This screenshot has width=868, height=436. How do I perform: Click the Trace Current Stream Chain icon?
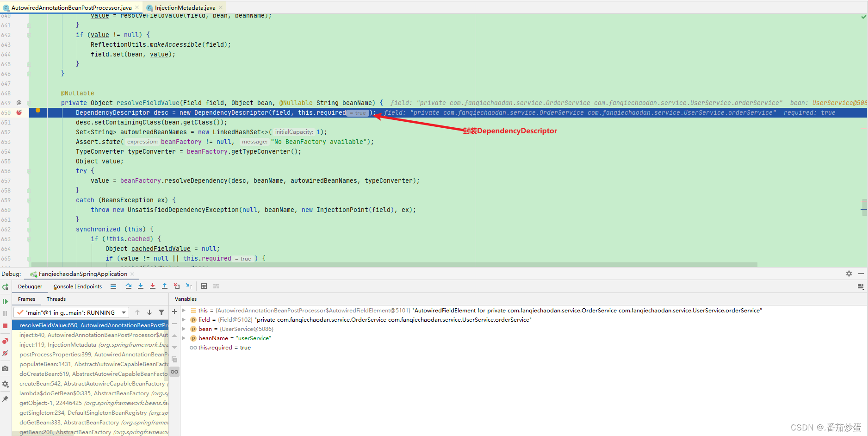pyautogui.click(x=216, y=287)
